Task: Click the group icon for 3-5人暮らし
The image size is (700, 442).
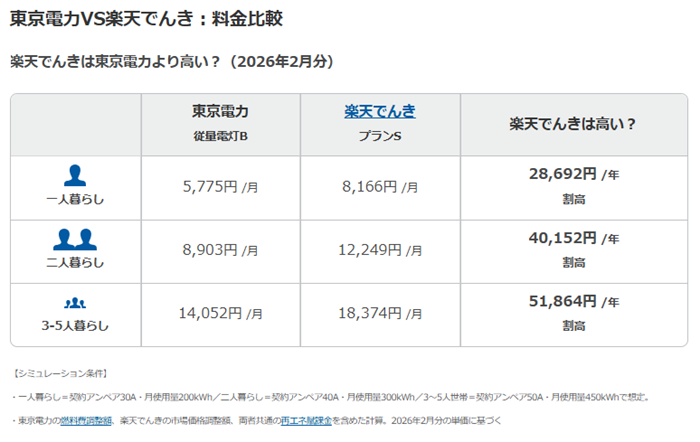Action: pyautogui.click(x=75, y=303)
